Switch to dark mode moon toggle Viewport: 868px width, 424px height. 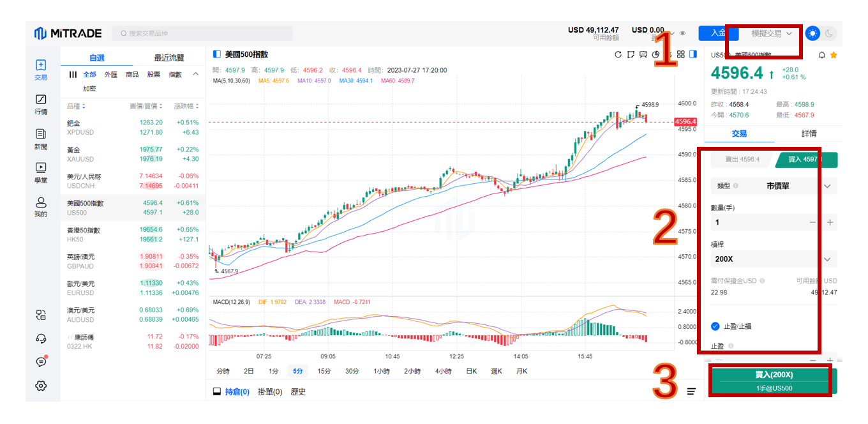829,33
